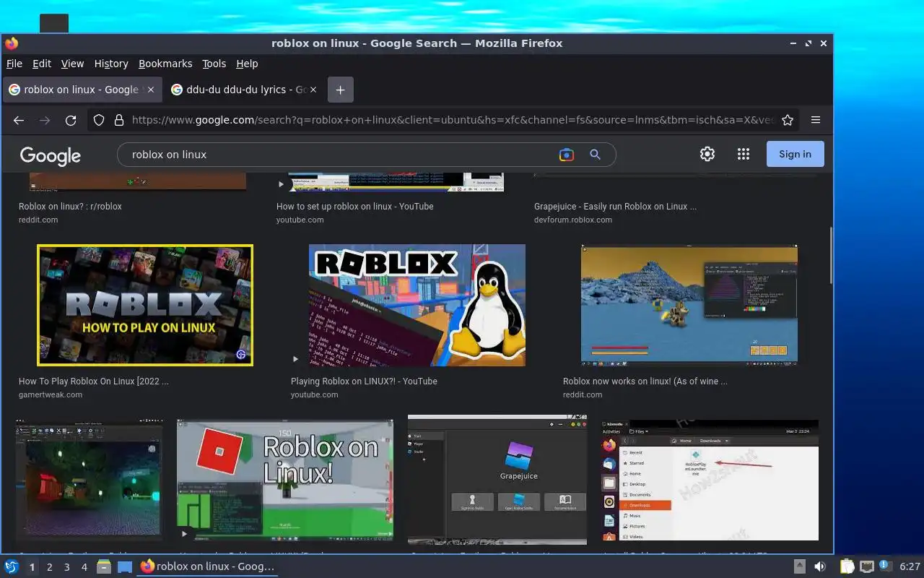Screen dimensions: 924x578
Task: Open the clipboard manager tray icon
Action: (847, 566)
